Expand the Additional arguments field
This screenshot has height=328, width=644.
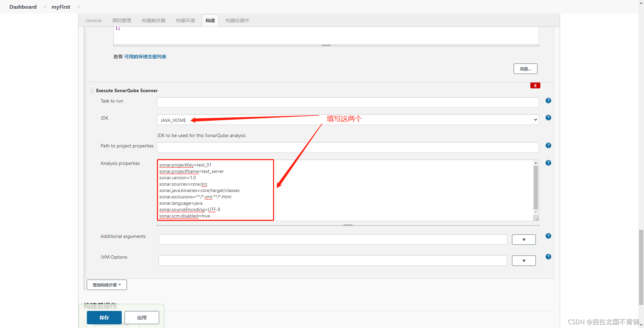click(524, 240)
